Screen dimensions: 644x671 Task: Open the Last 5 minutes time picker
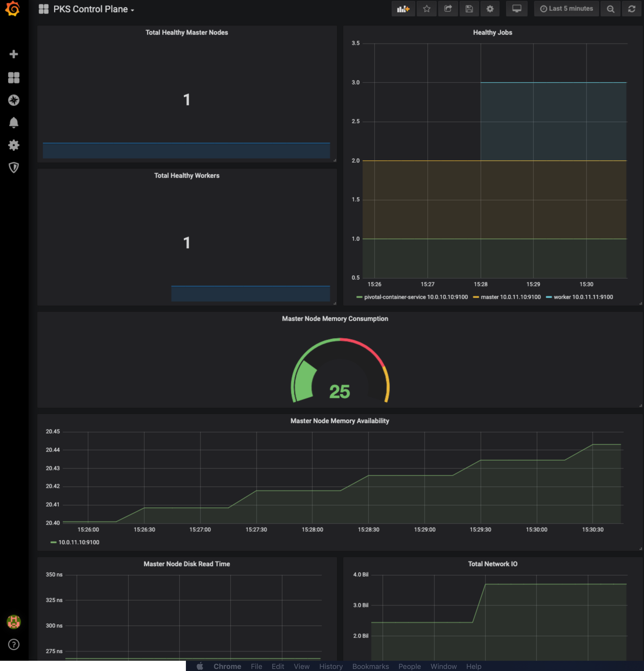[x=567, y=9]
